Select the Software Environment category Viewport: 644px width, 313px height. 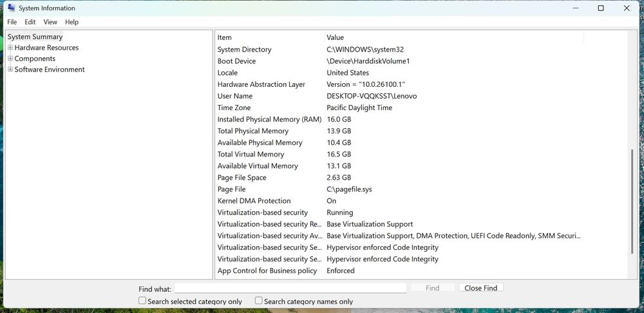(x=50, y=70)
